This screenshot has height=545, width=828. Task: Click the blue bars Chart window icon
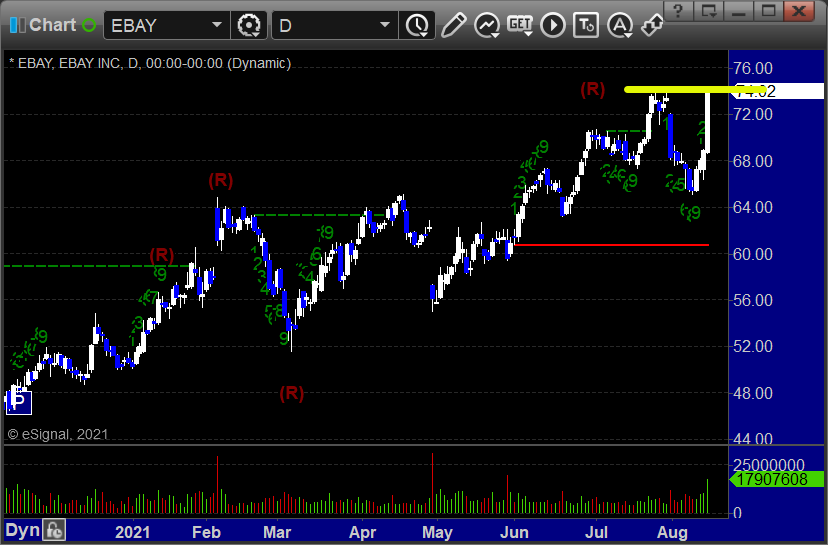17,25
